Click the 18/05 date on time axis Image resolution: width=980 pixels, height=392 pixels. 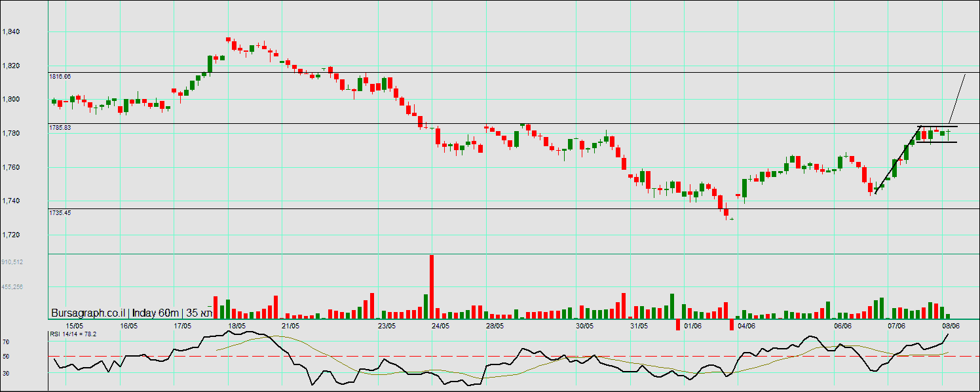coord(236,325)
